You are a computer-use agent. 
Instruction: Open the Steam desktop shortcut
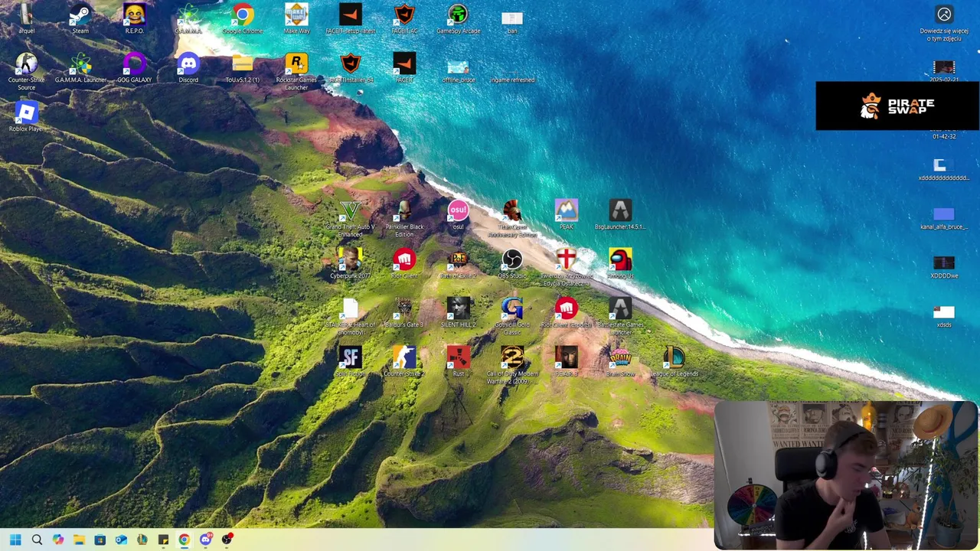coord(80,19)
